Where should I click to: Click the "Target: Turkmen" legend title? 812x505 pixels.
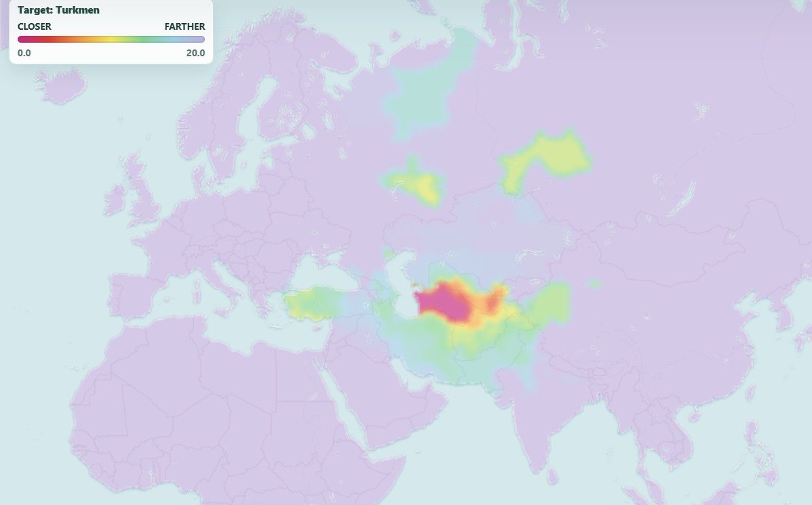[x=58, y=10]
